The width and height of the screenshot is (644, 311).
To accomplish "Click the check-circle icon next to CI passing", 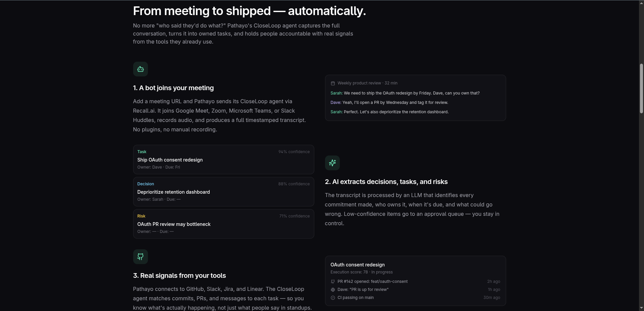I will coord(333,298).
